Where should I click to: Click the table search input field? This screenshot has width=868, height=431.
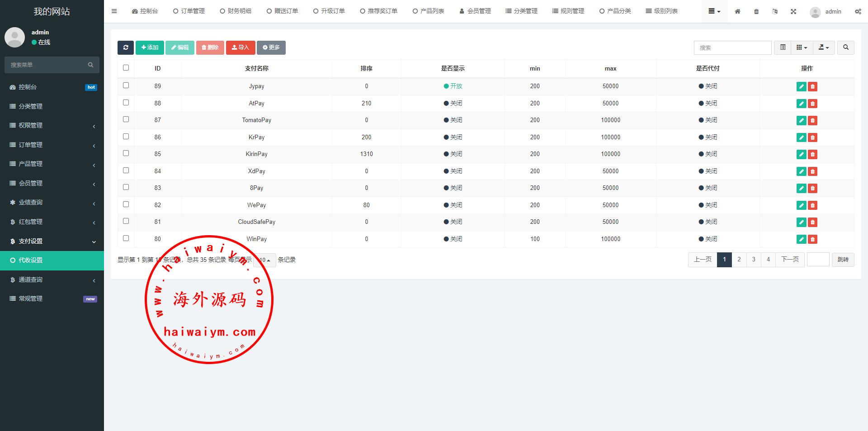tap(732, 47)
